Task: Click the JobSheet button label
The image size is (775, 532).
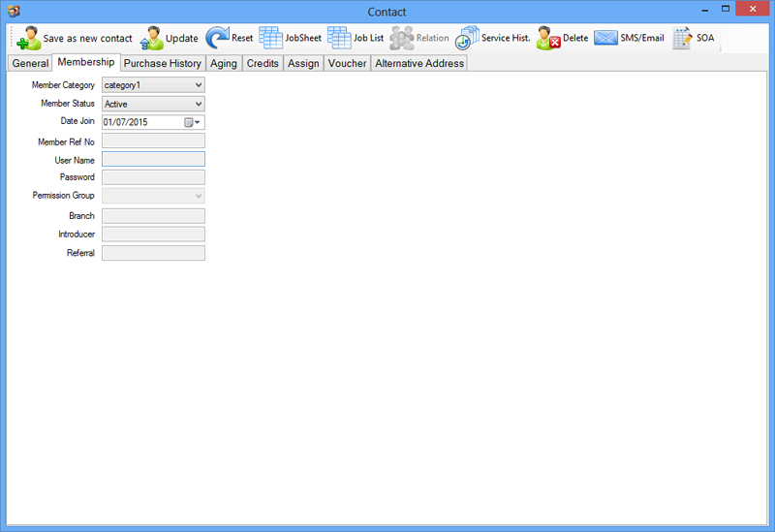Action: pos(303,38)
